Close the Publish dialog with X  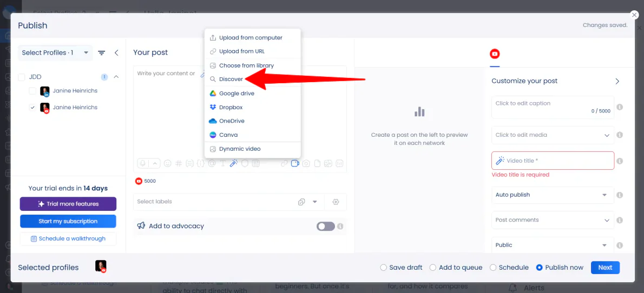pos(635,15)
